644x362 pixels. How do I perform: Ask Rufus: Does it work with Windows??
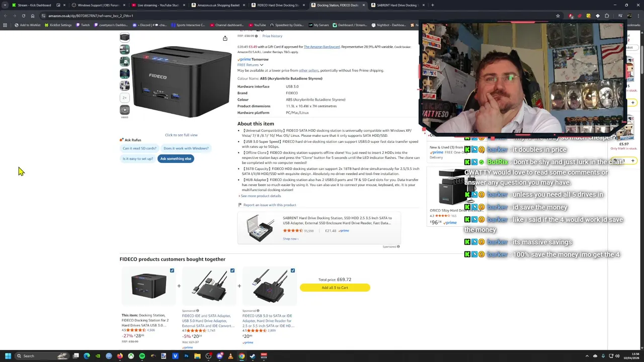pos(186,148)
